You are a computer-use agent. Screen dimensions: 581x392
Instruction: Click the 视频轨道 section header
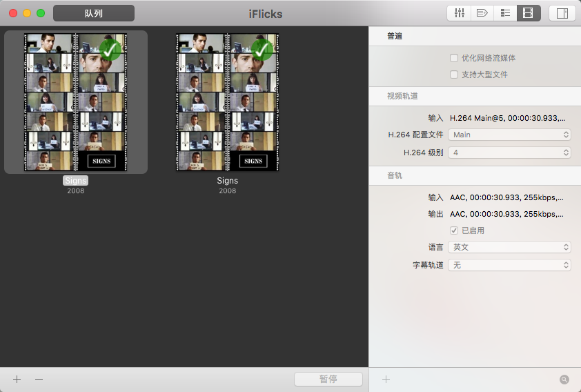pos(402,96)
